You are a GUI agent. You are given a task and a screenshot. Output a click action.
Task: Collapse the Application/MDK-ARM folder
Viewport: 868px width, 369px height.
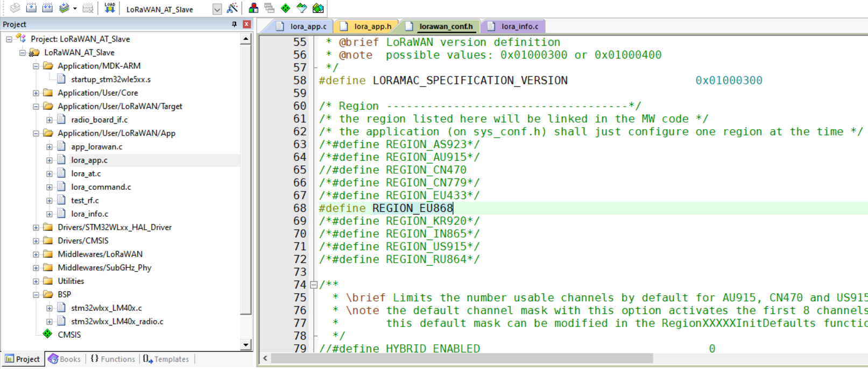[36, 66]
